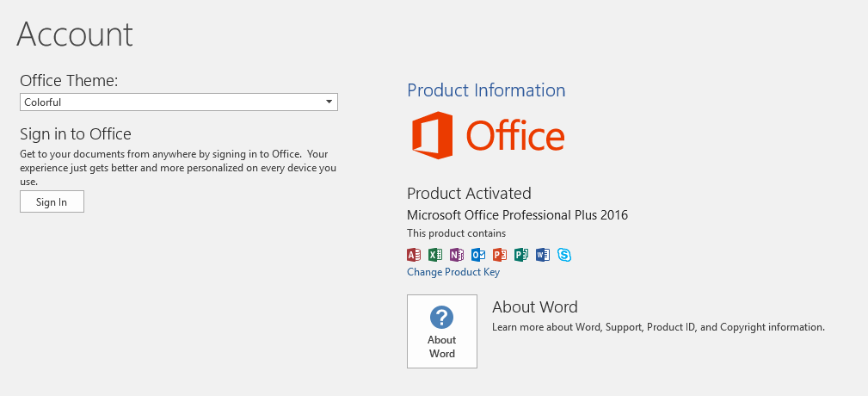
Task: Click the question mark About Word icon
Action: pos(442,318)
